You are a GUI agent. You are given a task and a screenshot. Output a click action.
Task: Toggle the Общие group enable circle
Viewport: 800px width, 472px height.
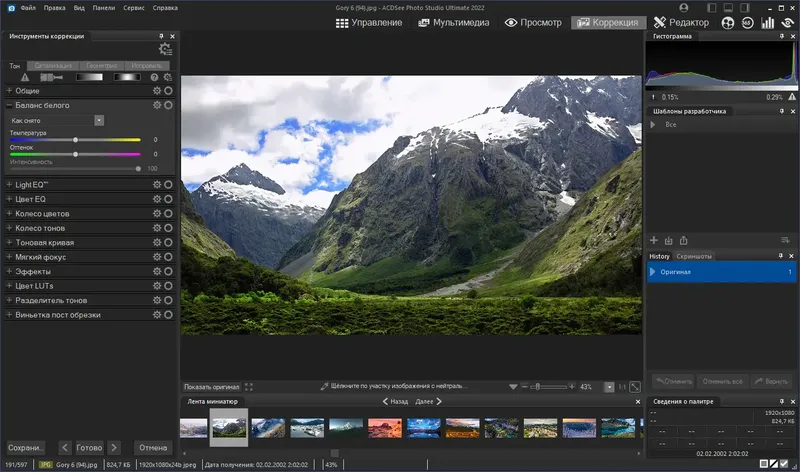click(168, 90)
